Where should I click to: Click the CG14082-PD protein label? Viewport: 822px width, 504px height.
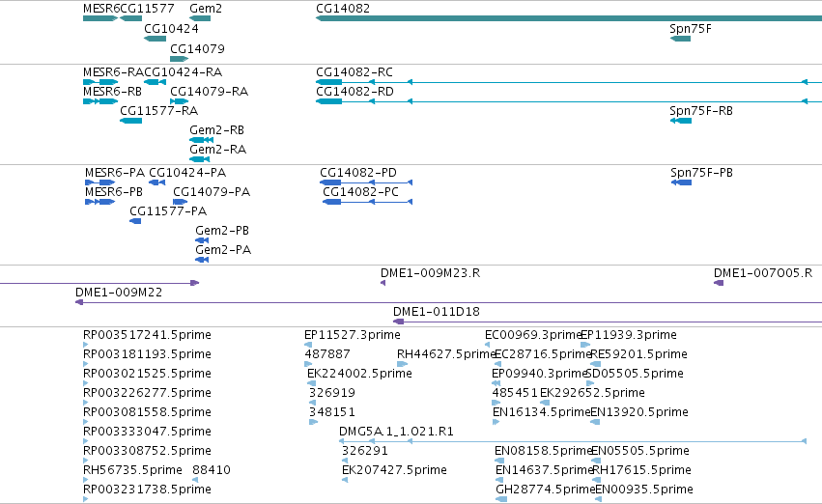point(358,173)
